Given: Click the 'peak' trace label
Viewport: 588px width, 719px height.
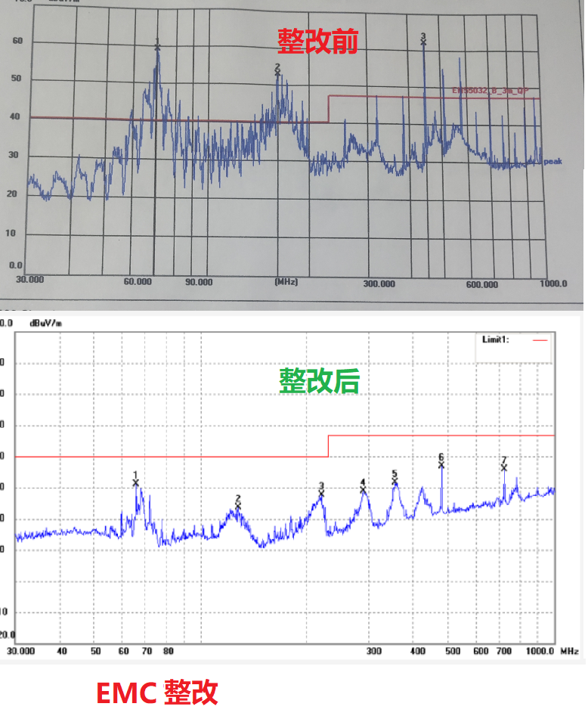Looking at the screenshot, I should point(552,161).
